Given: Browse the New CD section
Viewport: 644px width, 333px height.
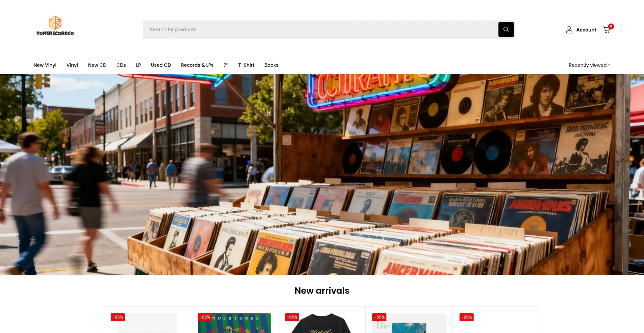Looking at the screenshot, I should [x=97, y=65].
